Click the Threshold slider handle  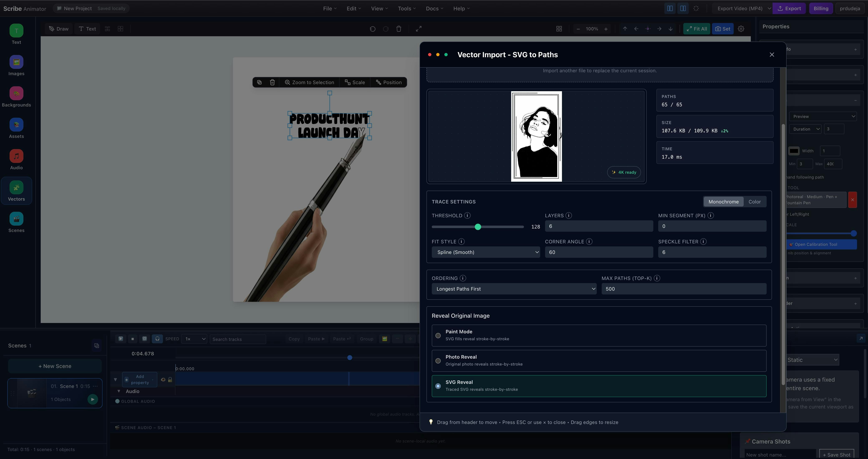(x=477, y=227)
